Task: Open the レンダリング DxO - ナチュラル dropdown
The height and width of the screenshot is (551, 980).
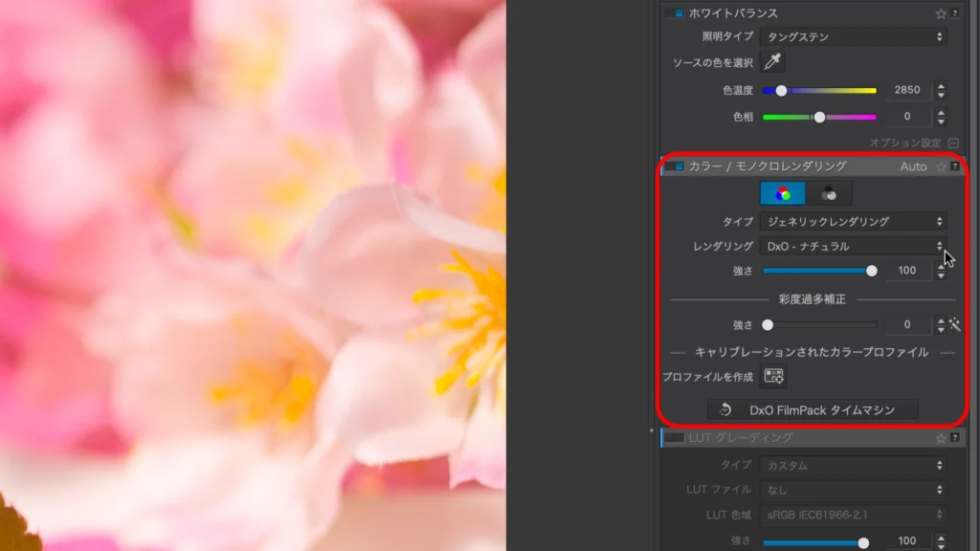Action: [854, 246]
